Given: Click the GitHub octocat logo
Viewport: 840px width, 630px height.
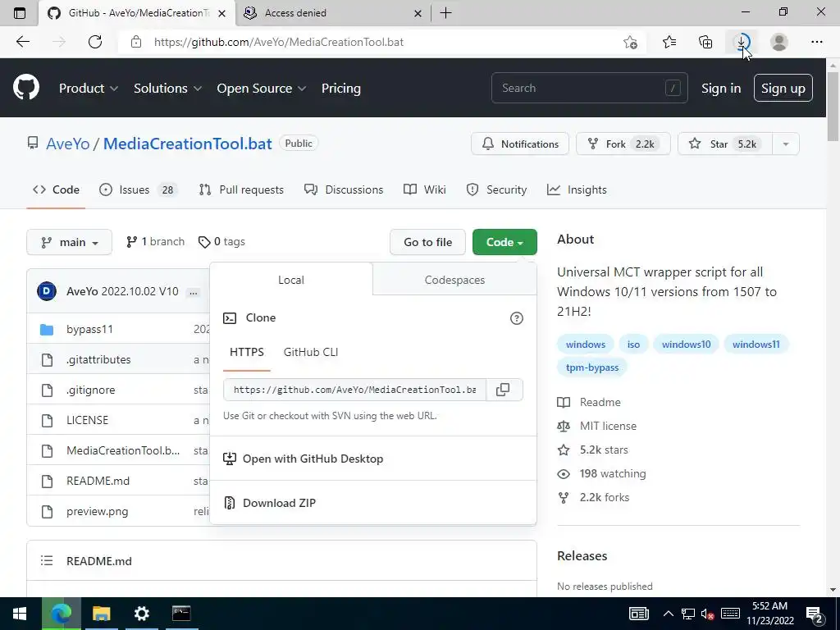Looking at the screenshot, I should pyautogui.click(x=26, y=88).
